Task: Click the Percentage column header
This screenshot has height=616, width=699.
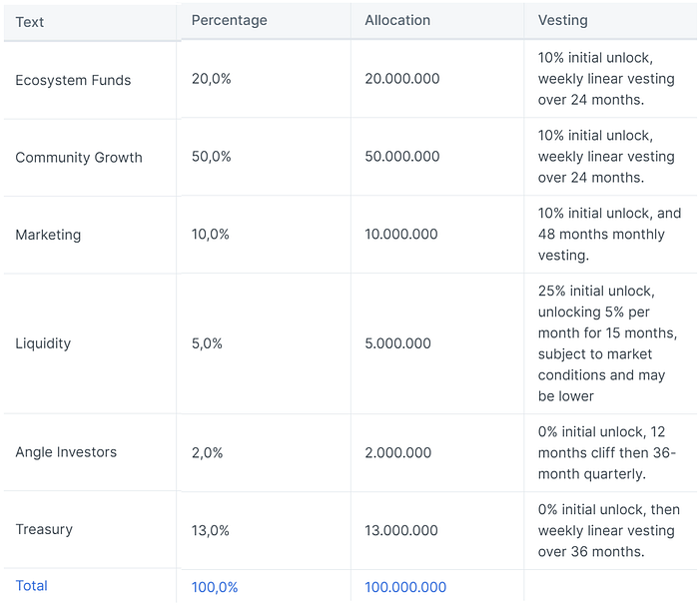Action: click(229, 20)
